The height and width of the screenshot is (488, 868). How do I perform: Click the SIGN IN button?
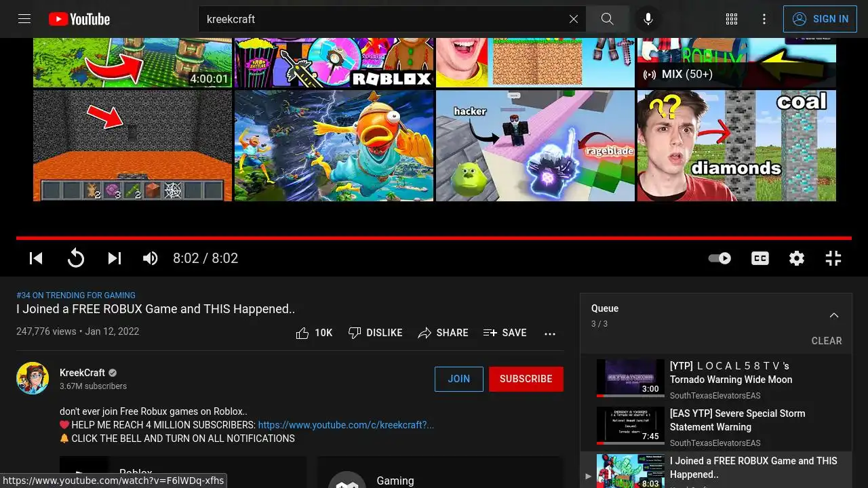(820, 19)
